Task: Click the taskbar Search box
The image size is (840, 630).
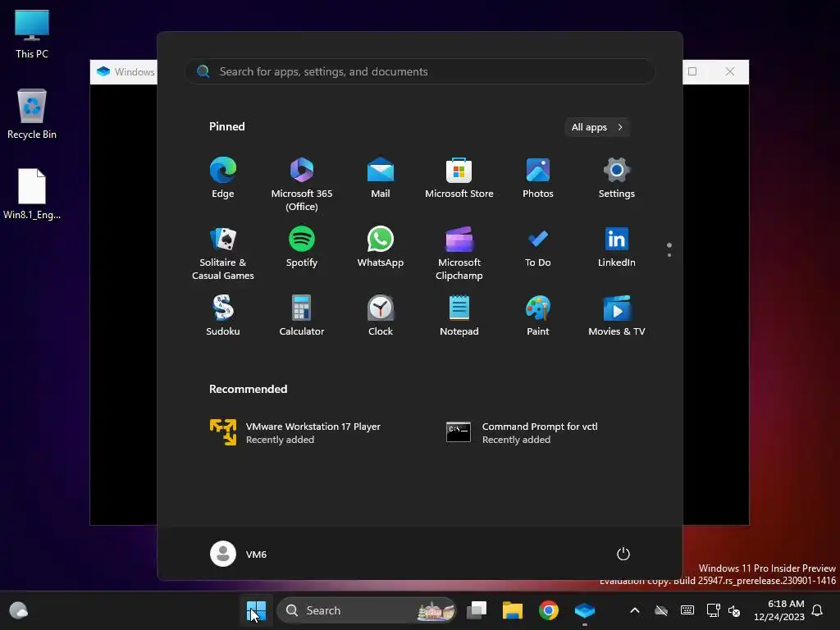Action: coord(367,610)
